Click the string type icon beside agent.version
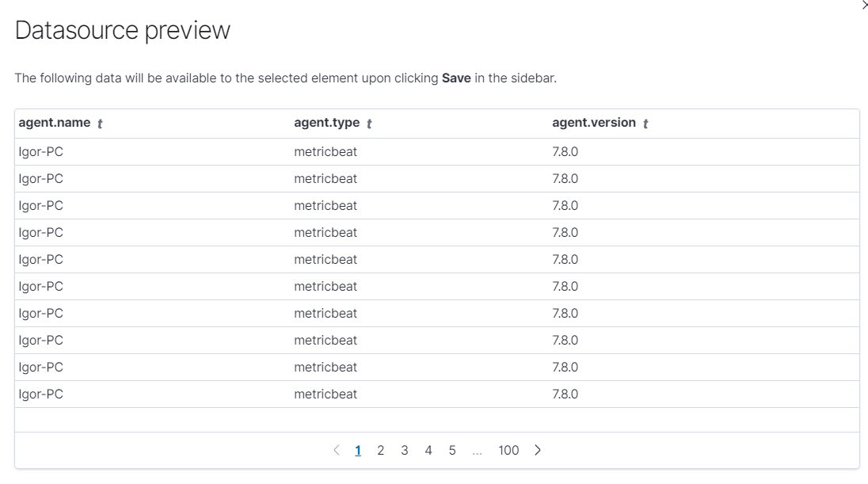Image resolution: width=868 pixels, height=484 pixels. [645, 123]
